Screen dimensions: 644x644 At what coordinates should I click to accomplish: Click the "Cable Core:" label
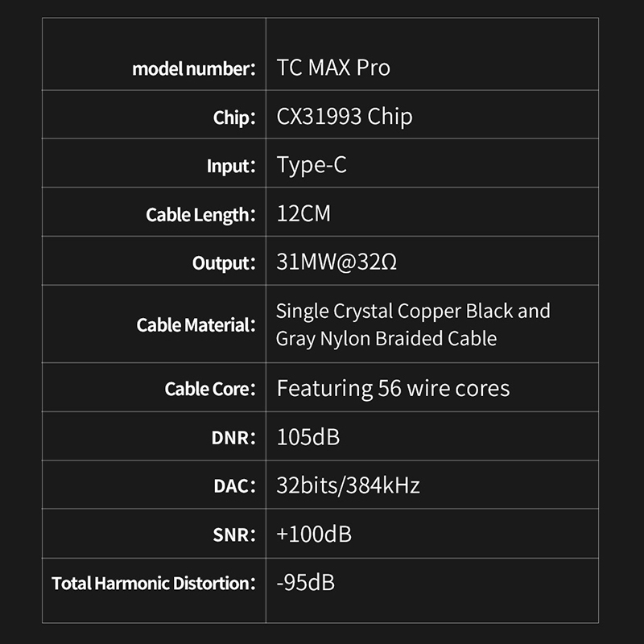point(210,389)
